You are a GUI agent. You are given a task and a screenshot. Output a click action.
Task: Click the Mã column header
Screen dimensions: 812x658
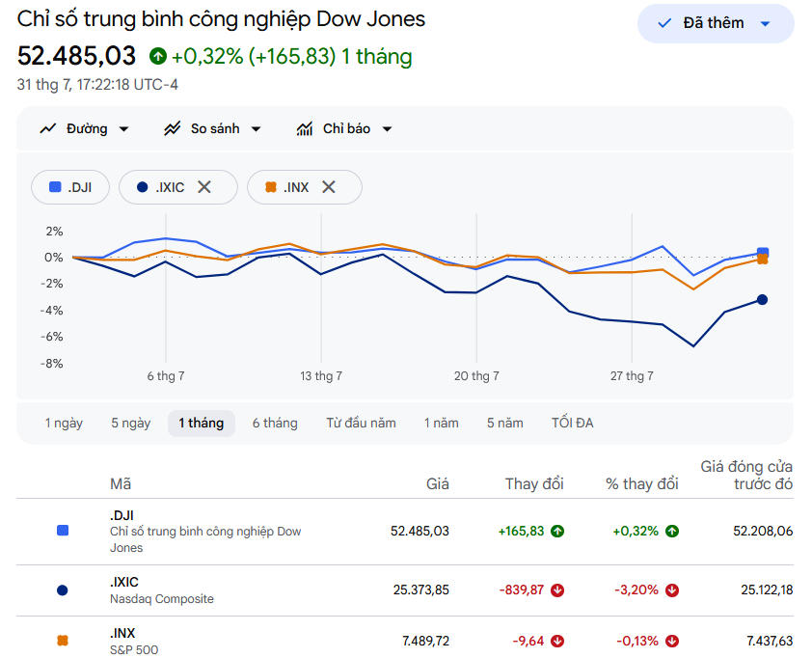[x=121, y=484]
